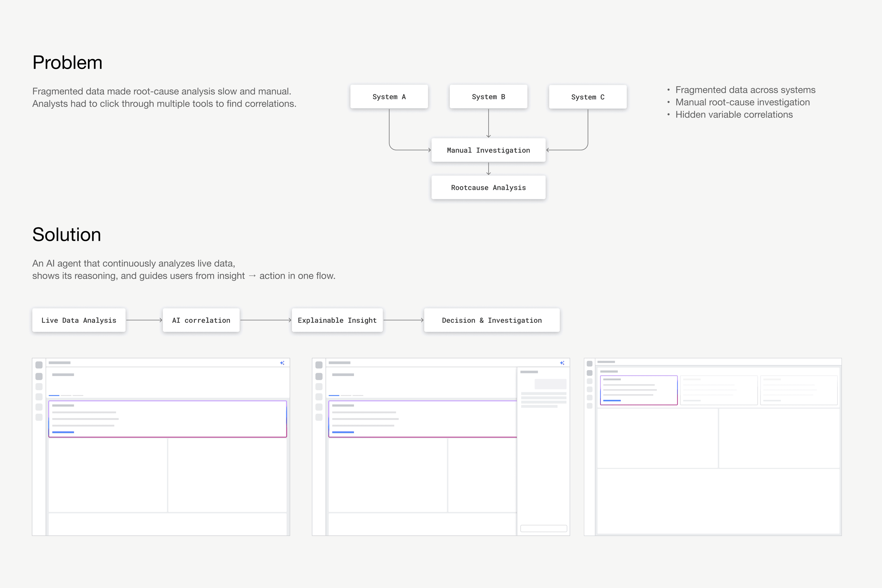Select the top sidebar square in the first wireframe
Viewport: 882px width, 588px height.
(x=39, y=365)
